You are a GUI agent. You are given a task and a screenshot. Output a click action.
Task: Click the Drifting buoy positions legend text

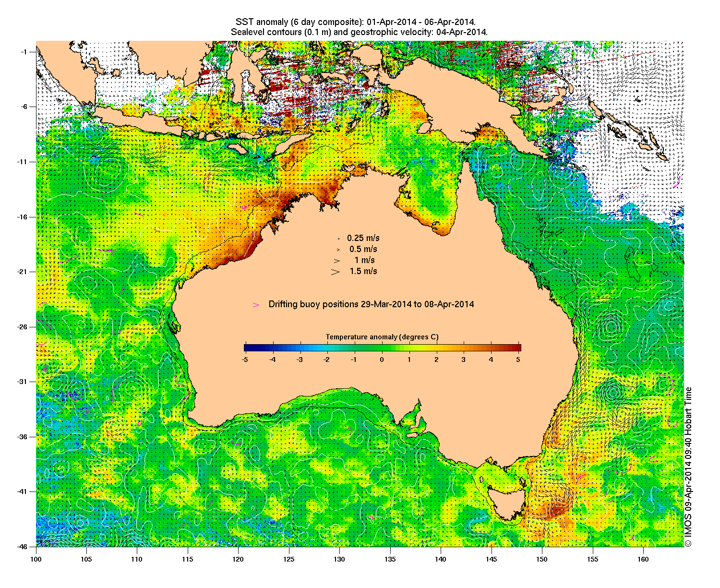(371, 304)
